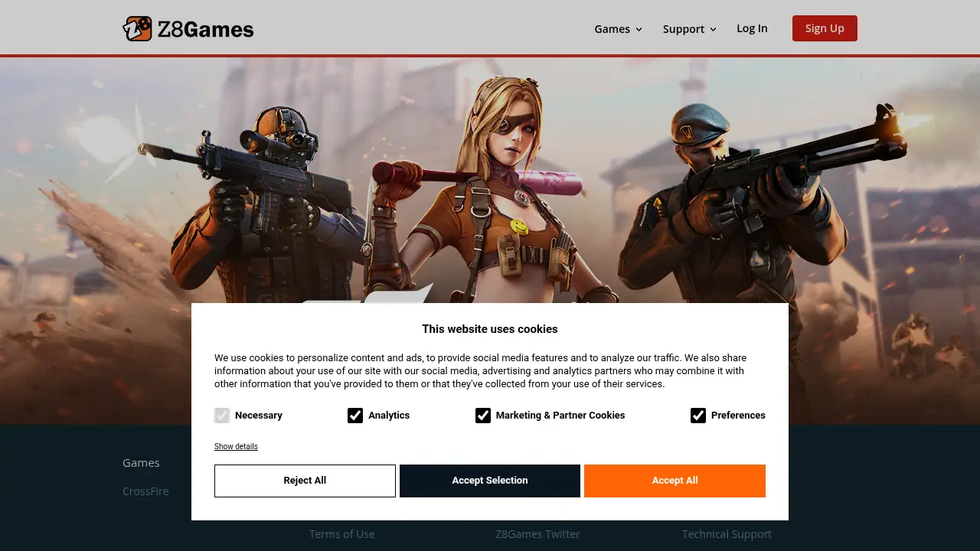The image size is (980, 551).
Task: Uncheck the Preferences cookies checkbox
Action: [x=698, y=416]
